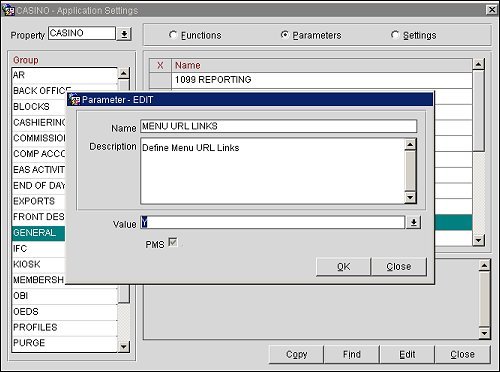Click the X column header
The width and height of the screenshot is (500, 372).
160,65
